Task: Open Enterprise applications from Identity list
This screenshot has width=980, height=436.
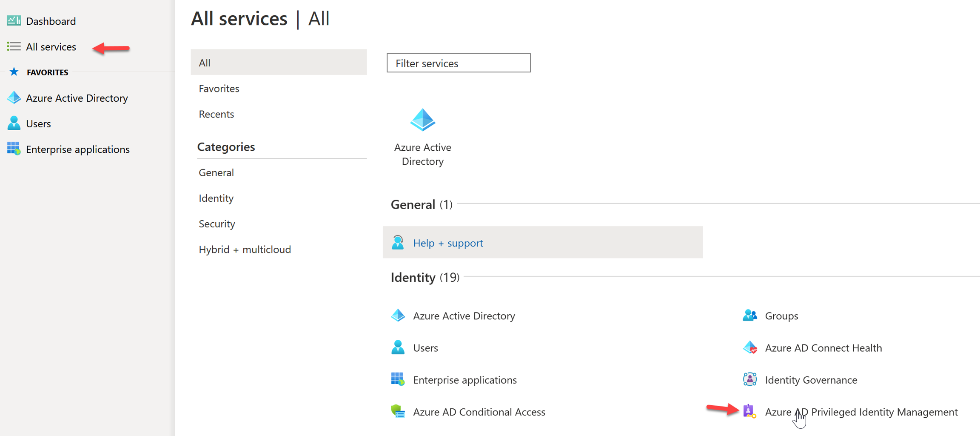Action: pos(465,380)
